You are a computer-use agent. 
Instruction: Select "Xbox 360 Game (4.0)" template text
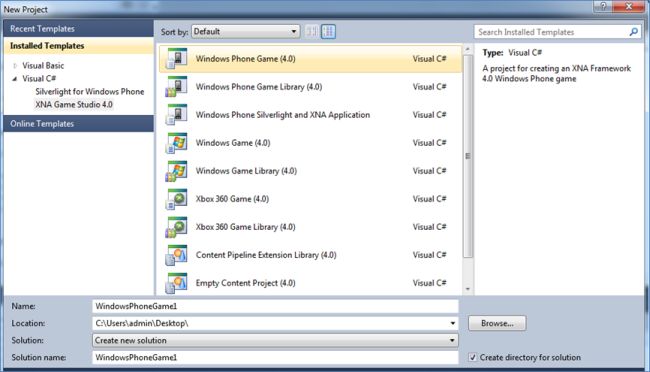pyautogui.click(x=232, y=199)
